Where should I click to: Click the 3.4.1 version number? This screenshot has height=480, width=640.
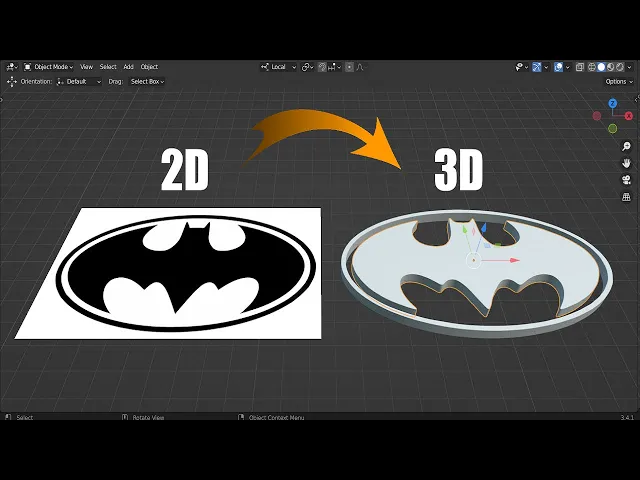[x=627, y=417]
